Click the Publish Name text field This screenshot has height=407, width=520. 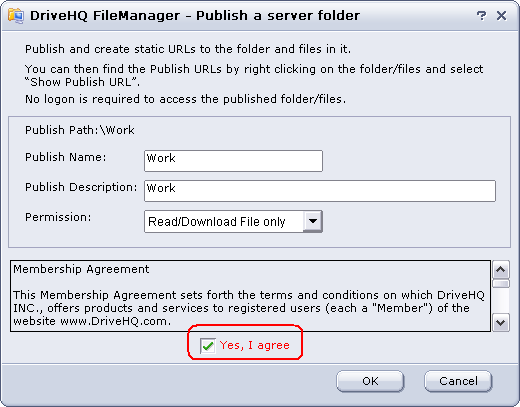point(233,161)
